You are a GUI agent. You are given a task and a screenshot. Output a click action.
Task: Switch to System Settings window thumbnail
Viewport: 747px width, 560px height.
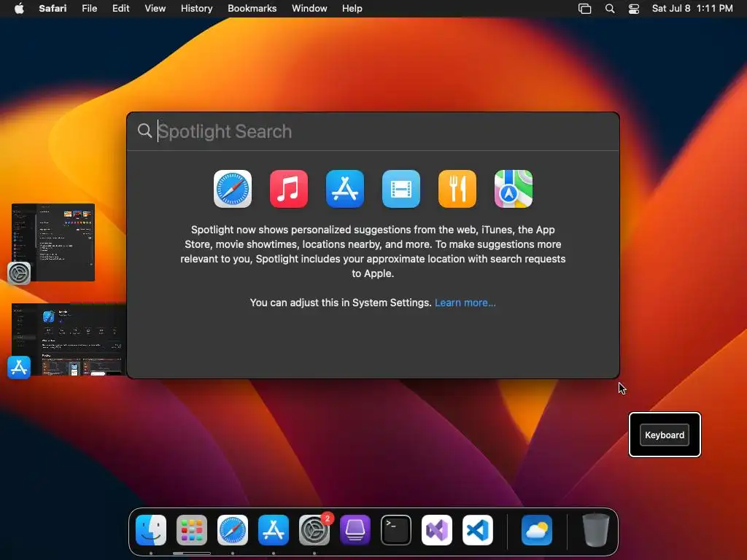(x=53, y=242)
